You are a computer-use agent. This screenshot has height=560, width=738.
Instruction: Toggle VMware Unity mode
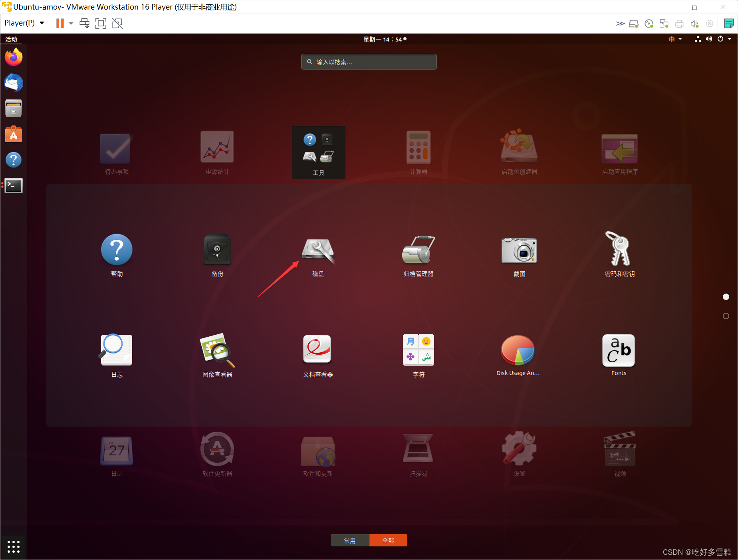pyautogui.click(x=117, y=23)
